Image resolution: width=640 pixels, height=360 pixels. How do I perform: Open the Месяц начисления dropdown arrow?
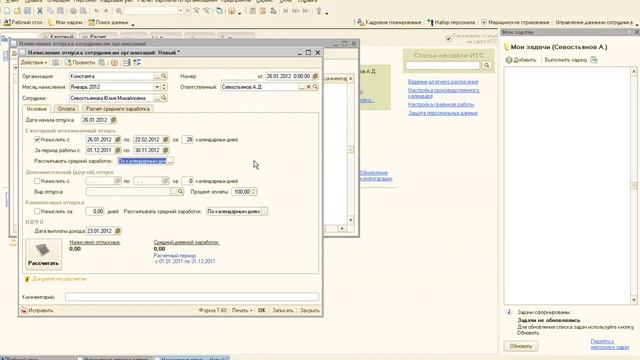tap(157, 87)
